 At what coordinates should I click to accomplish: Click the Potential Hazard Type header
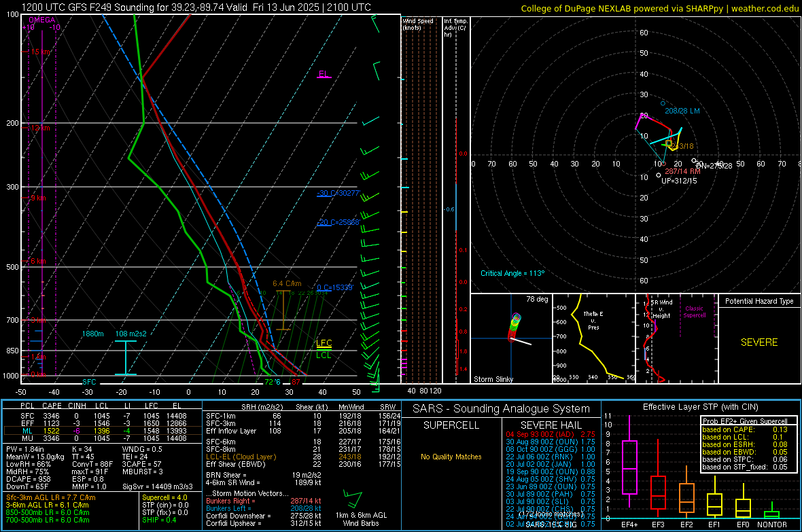pos(759,301)
